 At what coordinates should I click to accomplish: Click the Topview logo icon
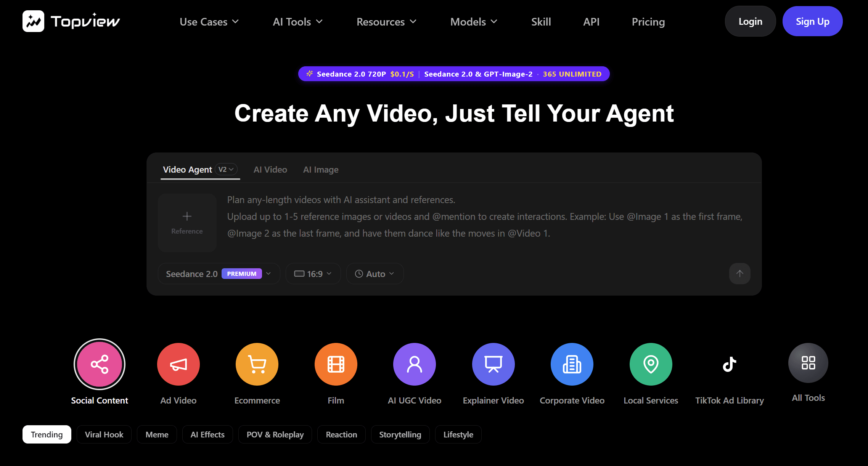(x=33, y=21)
